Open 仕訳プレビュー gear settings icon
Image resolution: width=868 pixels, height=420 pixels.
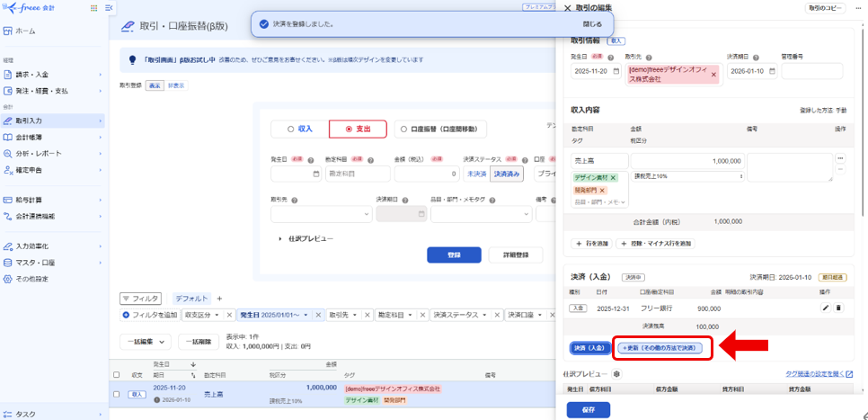point(616,374)
